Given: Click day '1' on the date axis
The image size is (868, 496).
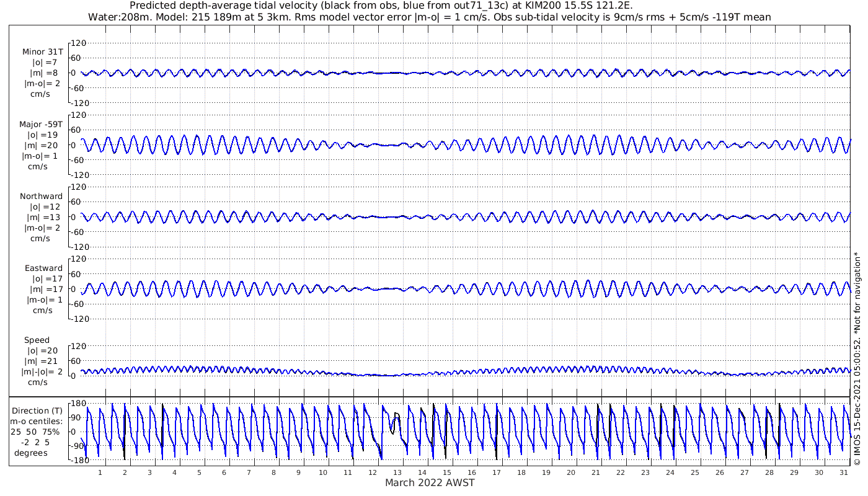Looking at the screenshot, I should 100,472.
